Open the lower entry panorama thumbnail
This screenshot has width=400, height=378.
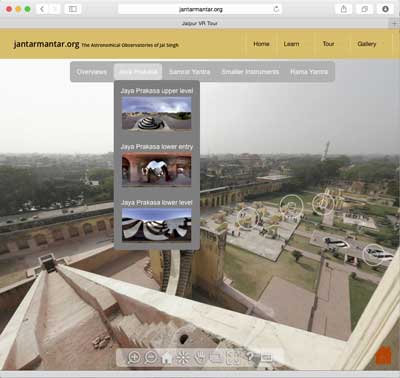point(157,169)
